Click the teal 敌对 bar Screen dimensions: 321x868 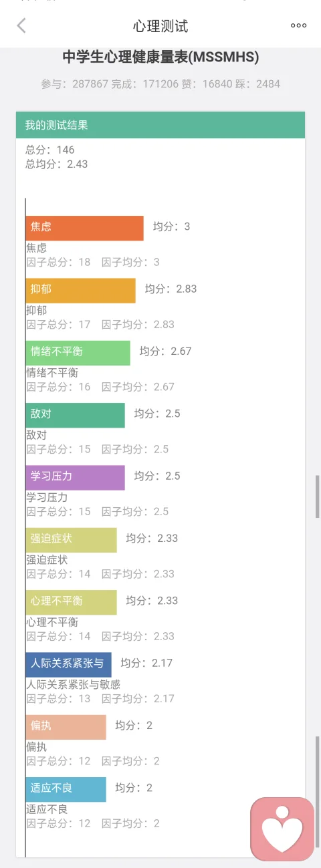click(x=75, y=415)
